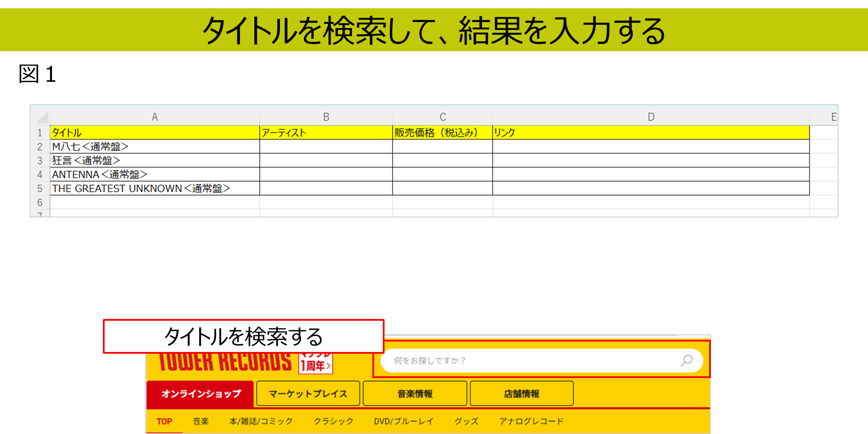Click the select-all corner of the spreadsheet
The width and height of the screenshot is (868, 434).
coord(42,118)
